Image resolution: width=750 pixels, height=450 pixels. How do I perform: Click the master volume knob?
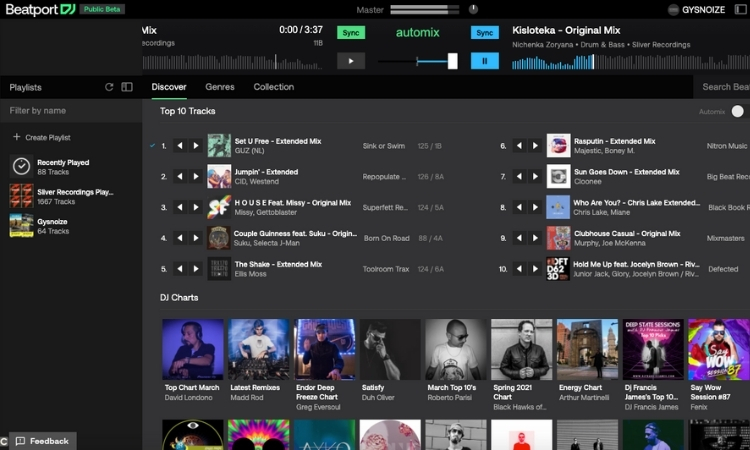coord(473,9)
